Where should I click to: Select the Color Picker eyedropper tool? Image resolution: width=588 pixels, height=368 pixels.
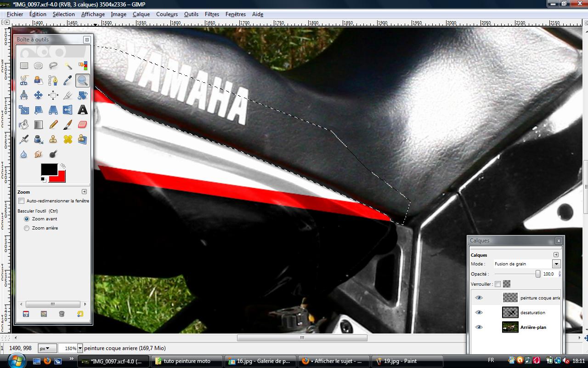click(x=68, y=80)
